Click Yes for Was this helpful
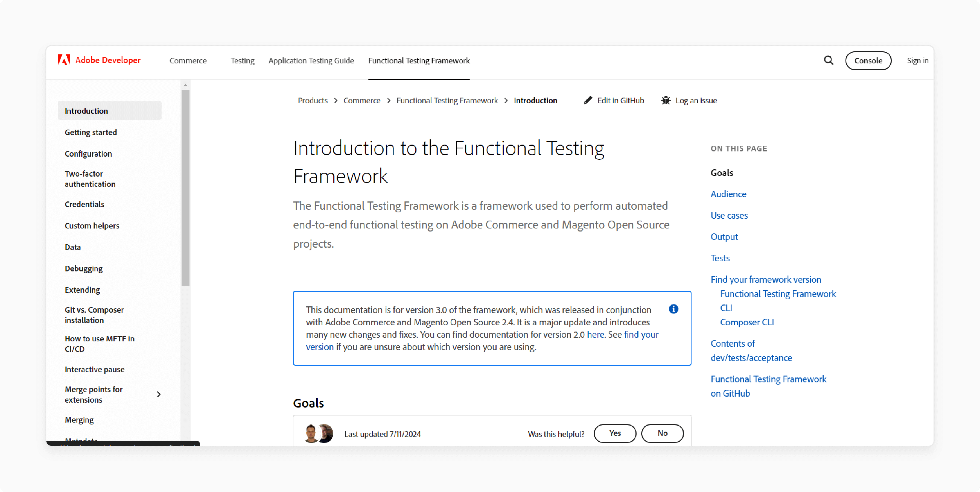 tap(615, 434)
